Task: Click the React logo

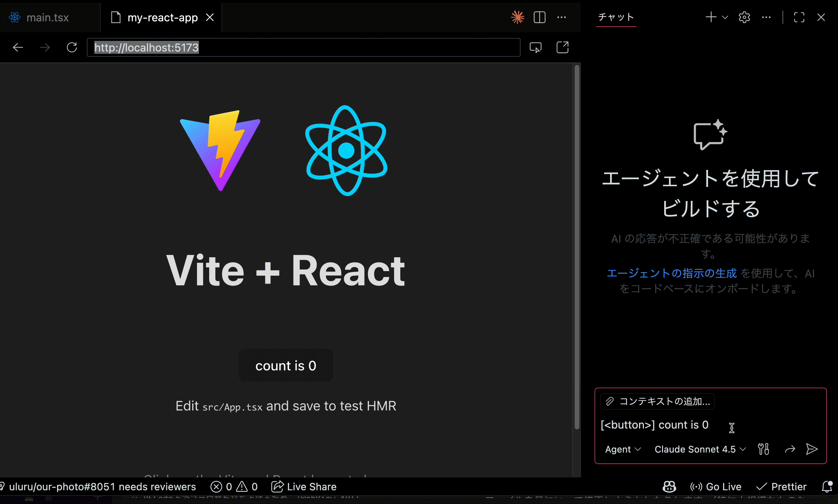Action: (x=346, y=151)
